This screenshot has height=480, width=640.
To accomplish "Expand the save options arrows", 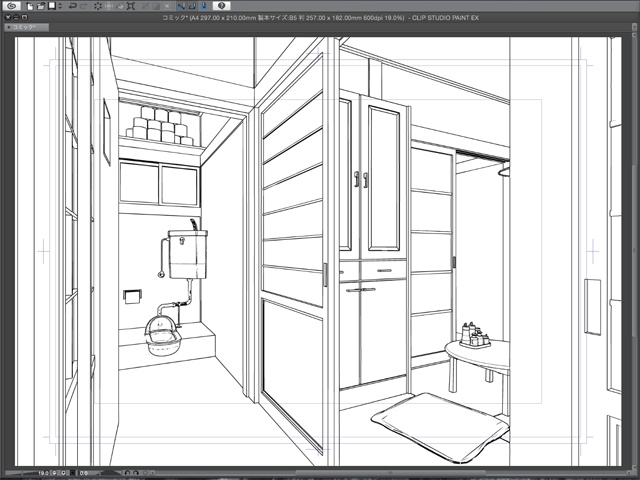I will [x=60, y=6].
